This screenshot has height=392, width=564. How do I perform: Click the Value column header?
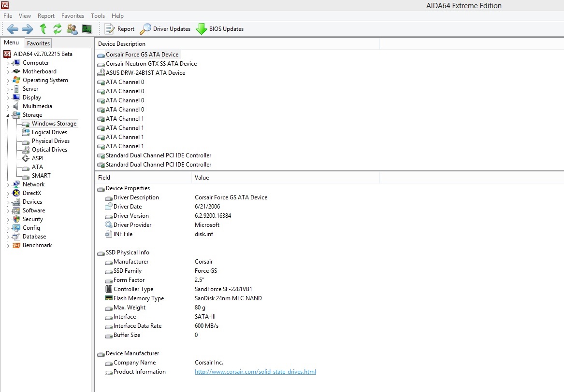[x=286, y=178]
